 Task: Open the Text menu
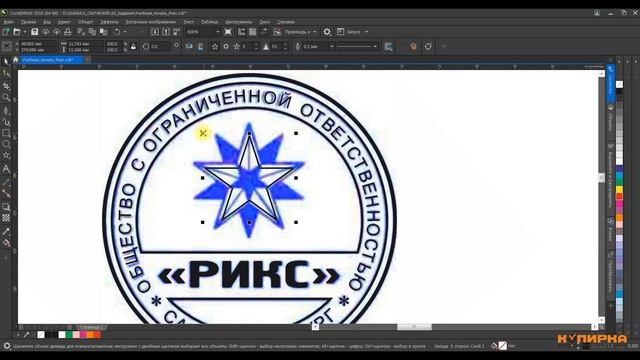coord(188,22)
